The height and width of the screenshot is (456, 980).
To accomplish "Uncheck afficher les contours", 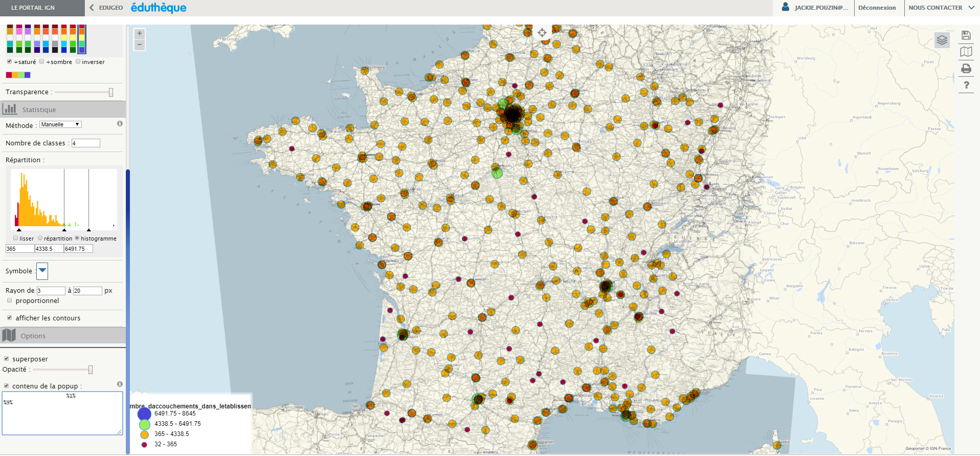I will (9, 318).
